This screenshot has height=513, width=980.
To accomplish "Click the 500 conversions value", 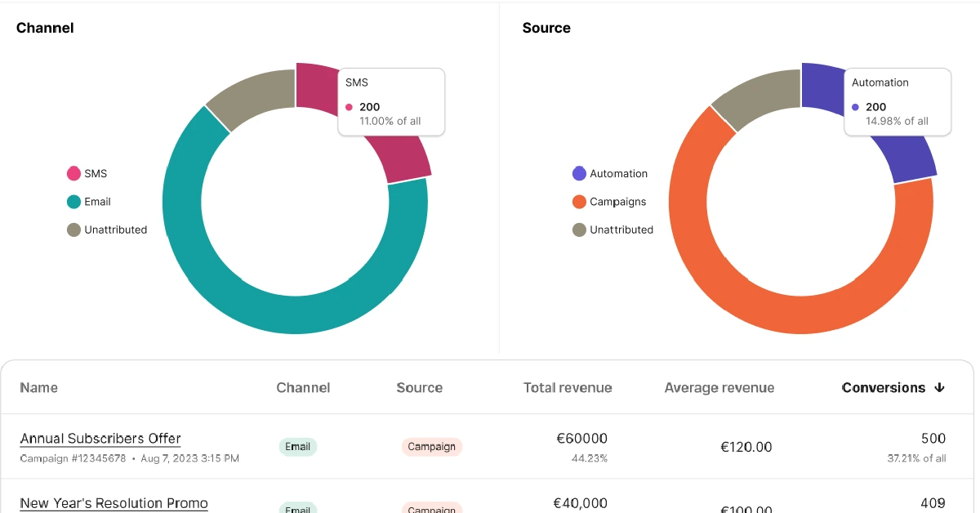I will coord(933,439).
